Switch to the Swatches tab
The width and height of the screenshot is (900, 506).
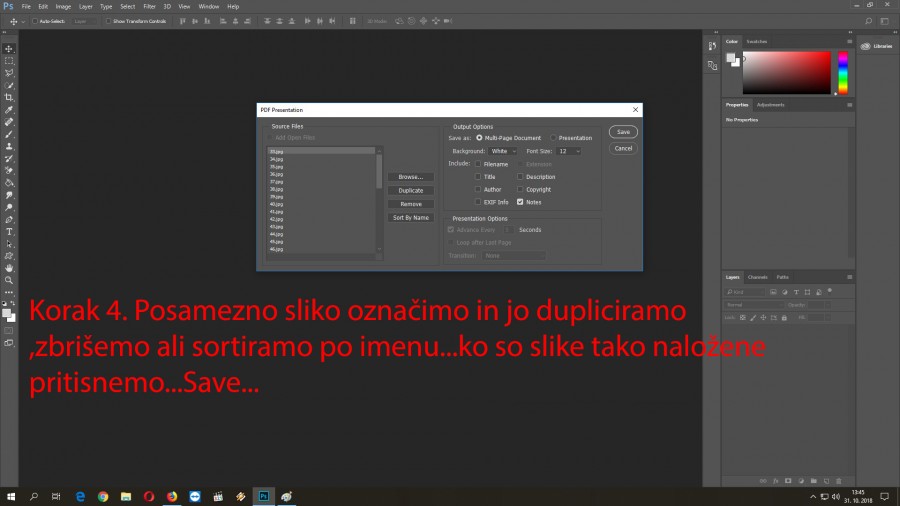757,41
